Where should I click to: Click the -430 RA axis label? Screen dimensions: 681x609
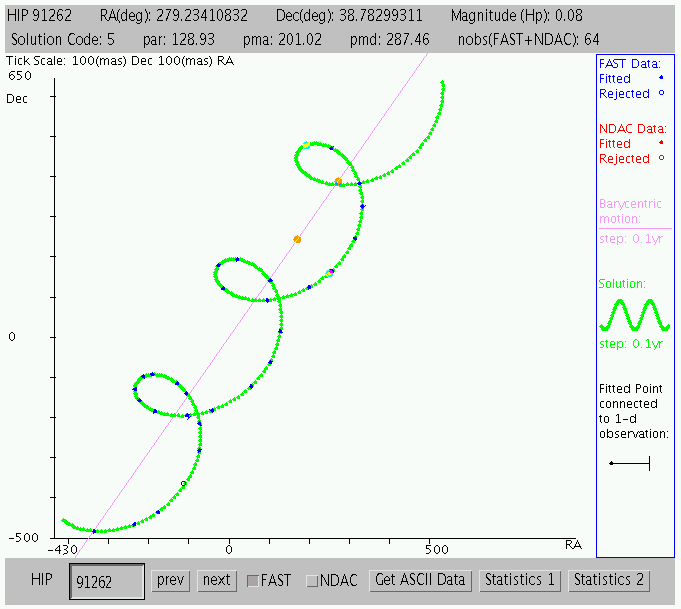[63, 550]
